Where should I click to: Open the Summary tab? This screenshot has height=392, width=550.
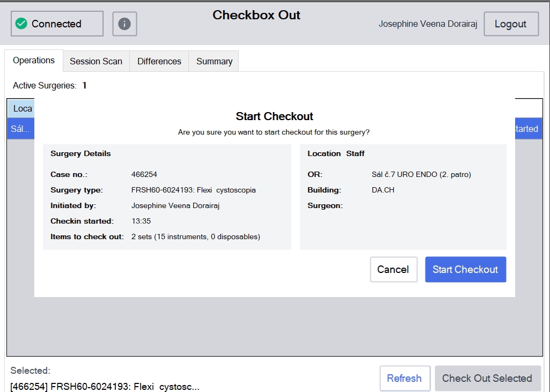pos(214,61)
